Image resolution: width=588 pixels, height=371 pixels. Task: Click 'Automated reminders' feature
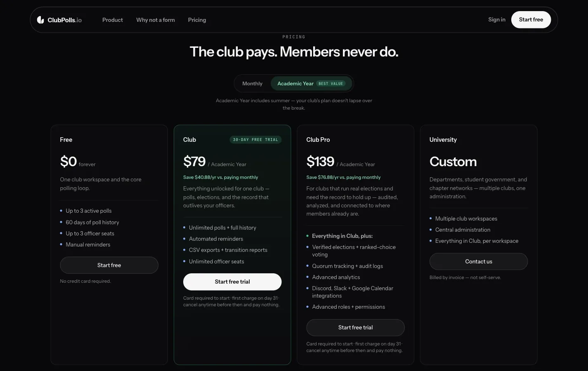[216, 239]
